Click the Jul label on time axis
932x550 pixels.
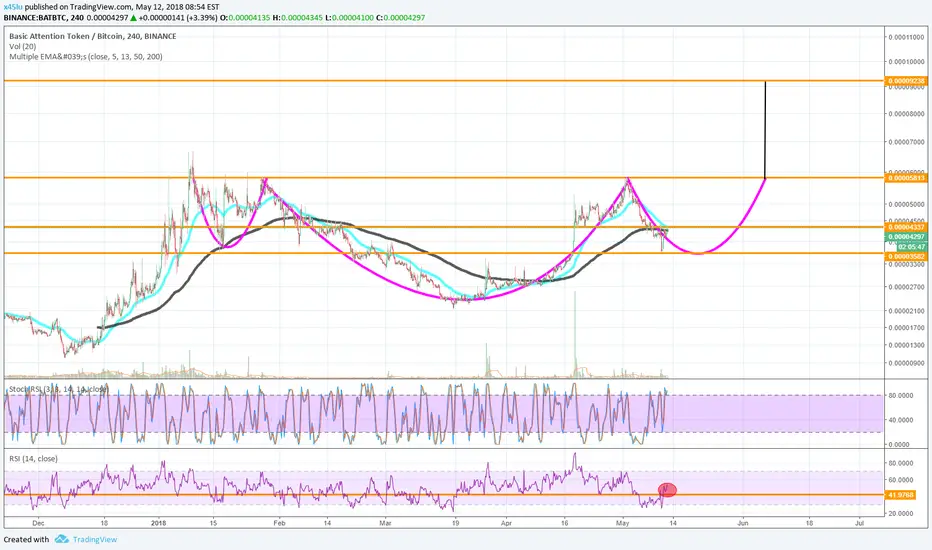[x=859, y=523]
